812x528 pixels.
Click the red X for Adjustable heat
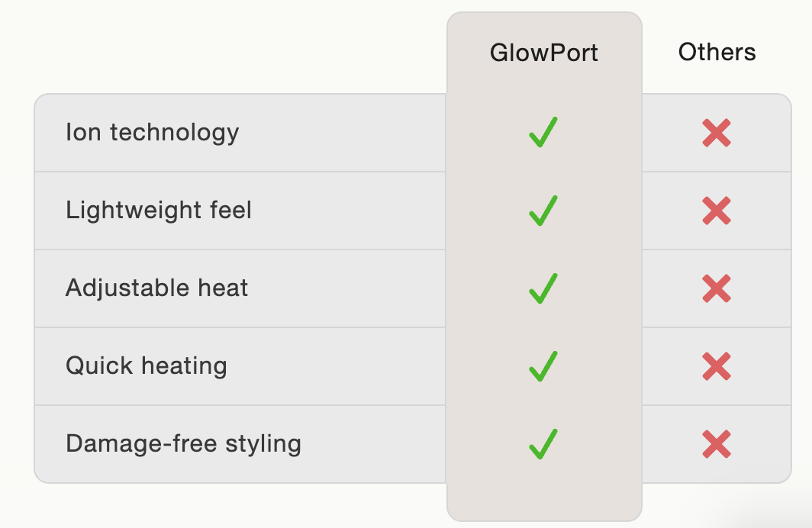(717, 289)
